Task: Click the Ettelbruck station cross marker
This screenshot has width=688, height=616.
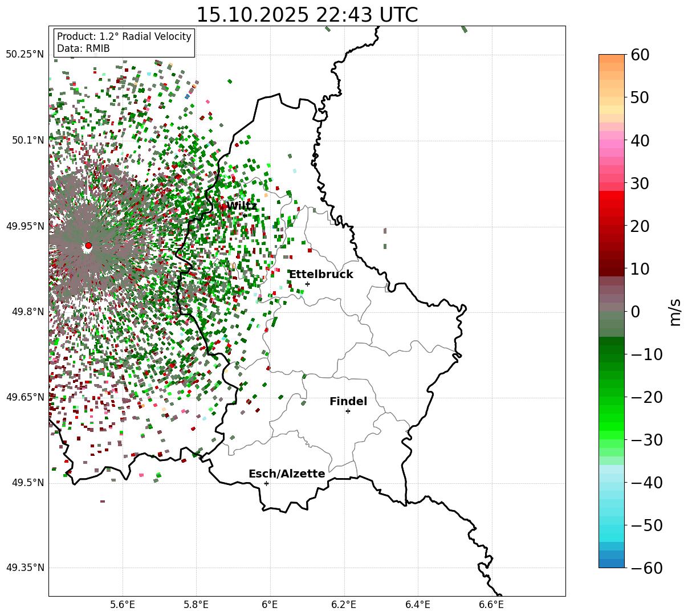Action: (307, 284)
